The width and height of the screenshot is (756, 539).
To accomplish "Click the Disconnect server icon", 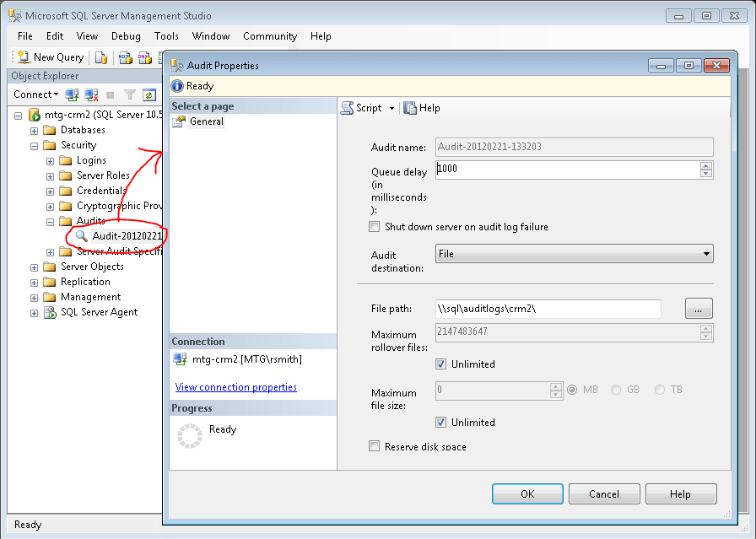I will pyautogui.click(x=91, y=94).
